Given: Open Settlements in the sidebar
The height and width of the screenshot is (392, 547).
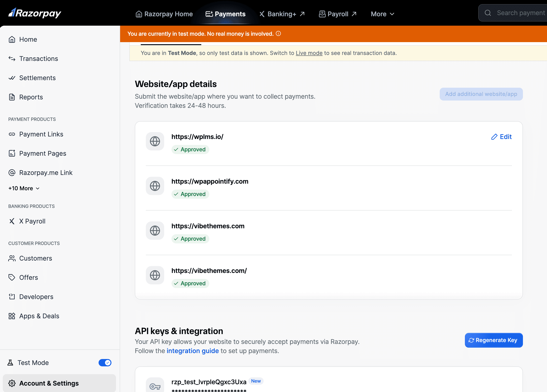Looking at the screenshot, I should [x=60, y=78].
